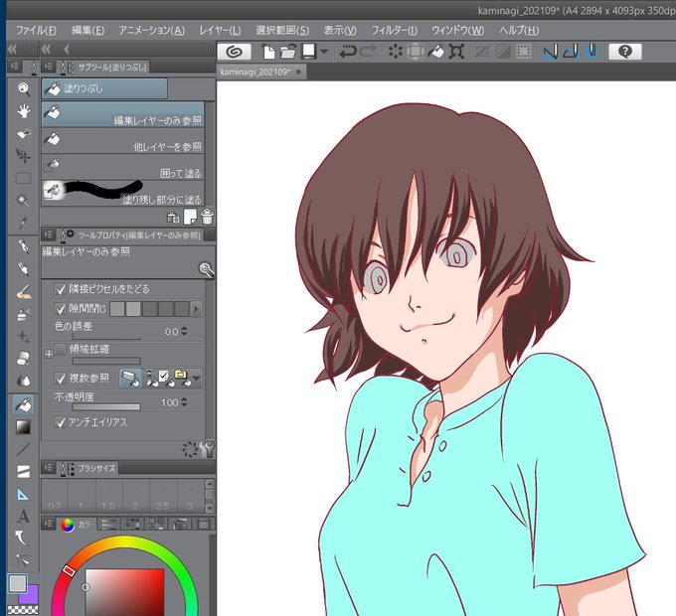Select the Eyedropper tool
Screen dimensions: 676x616
point(23,223)
